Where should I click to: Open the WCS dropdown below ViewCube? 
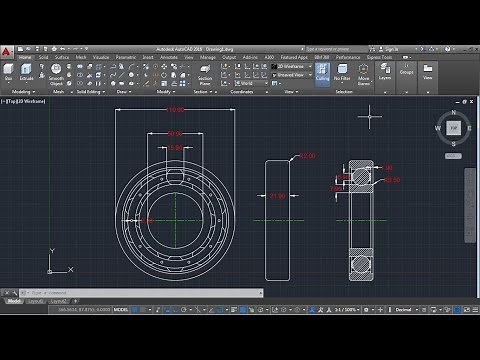(x=453, y=156)
